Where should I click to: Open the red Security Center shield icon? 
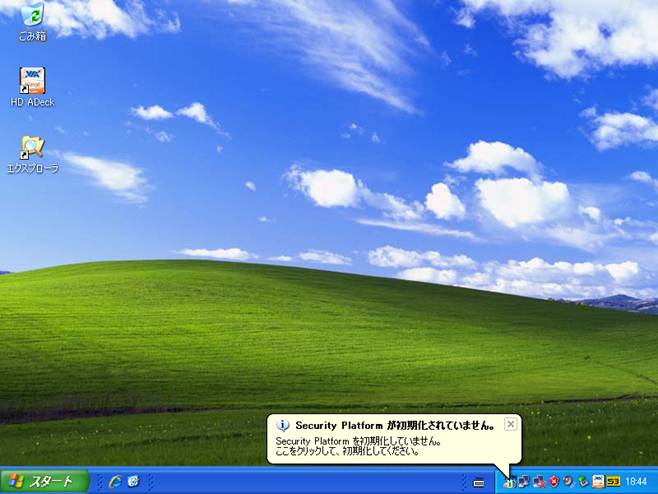pos(554,482)
